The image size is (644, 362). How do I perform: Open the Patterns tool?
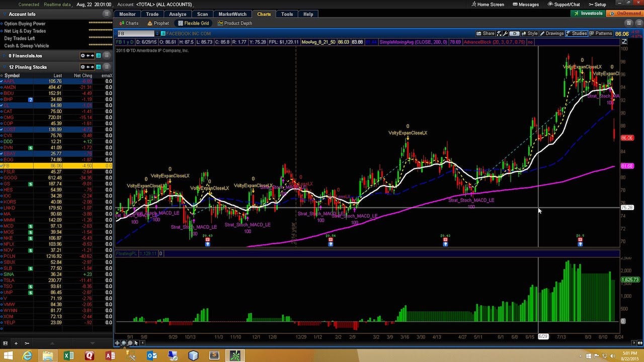[x=601, y=33]
